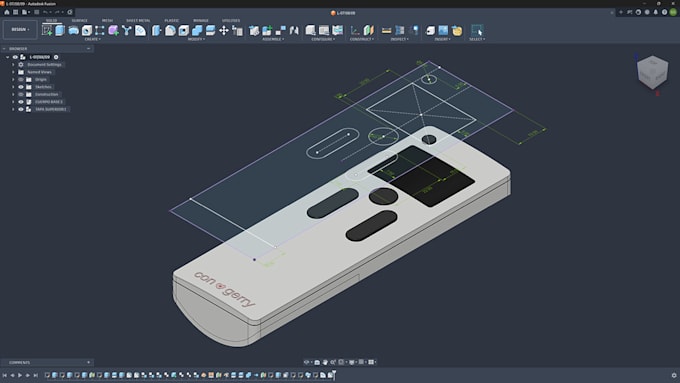Toggle visibility of TAPA SUPERIOR component
The height and width of the screenshot is (383, 680).
coord(21,109)
